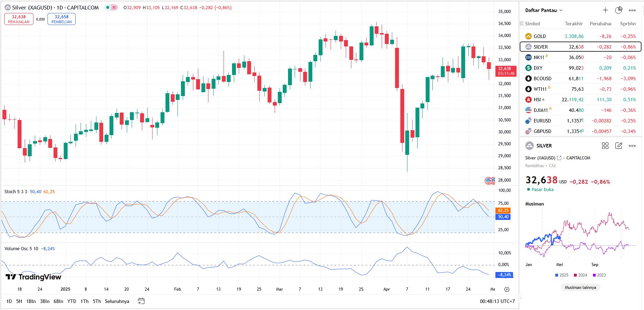This screenshot has width=644, height=310.
Task: Click the add symbol plus icon in watchlist
Action: [x=605, y=10]
